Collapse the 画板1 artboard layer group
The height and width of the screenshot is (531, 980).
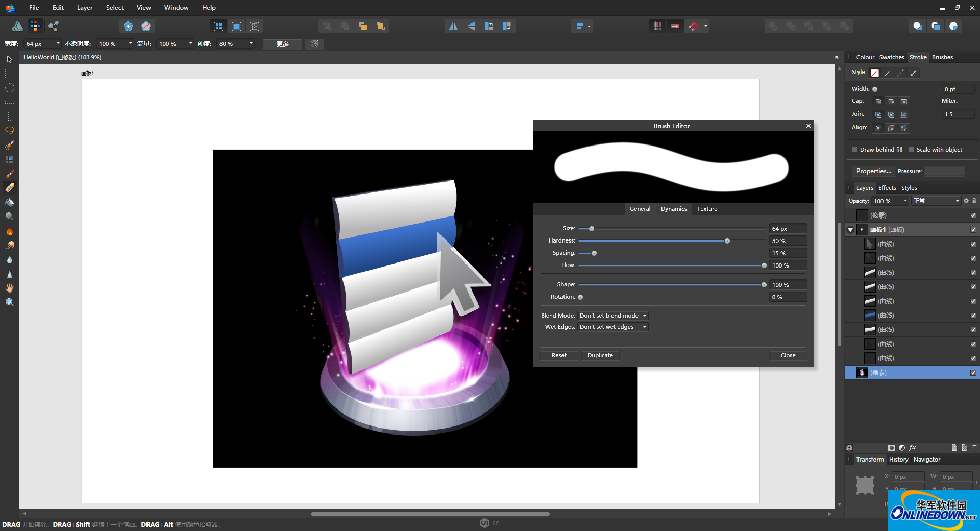click(850, 230)
